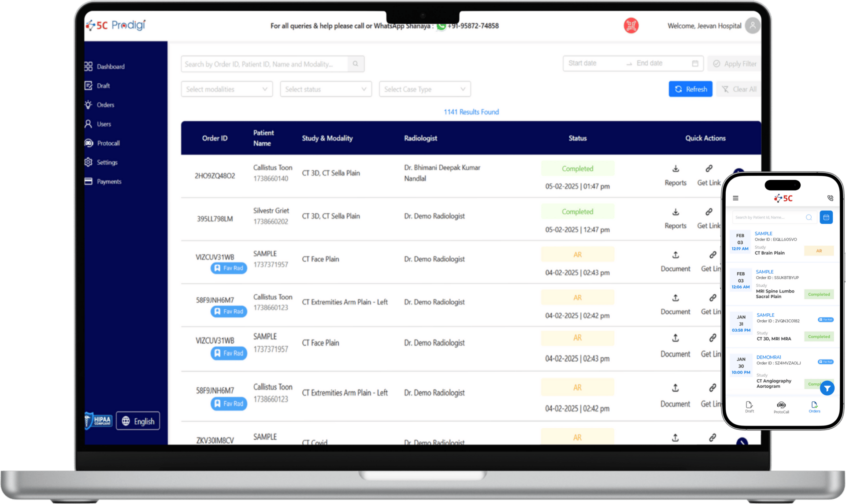Expand the Select status dropdown
846x504 pixels.
pos(326,89)
